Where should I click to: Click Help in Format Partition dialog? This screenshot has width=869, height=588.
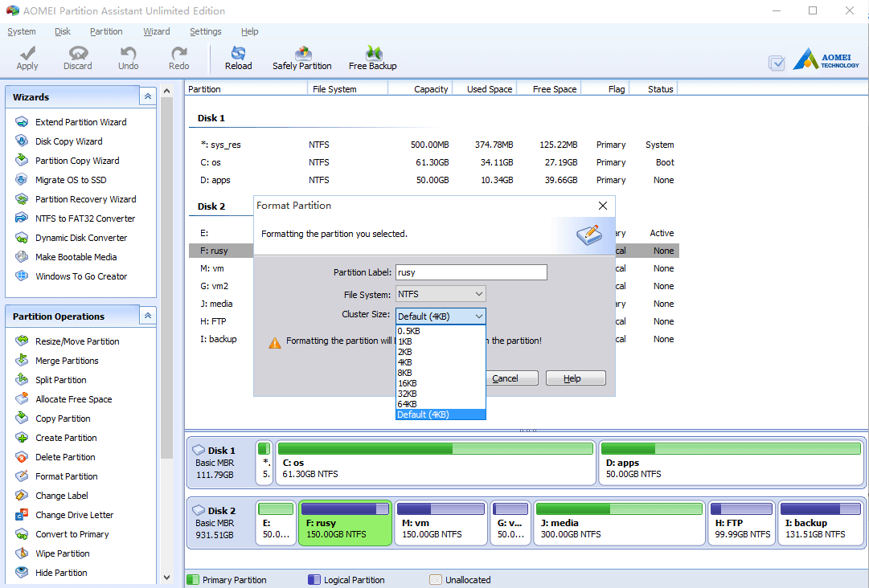tap(576, 378)
